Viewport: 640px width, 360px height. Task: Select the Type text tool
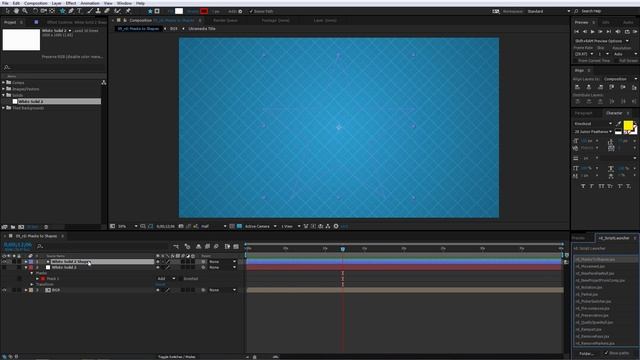(80, 11)
